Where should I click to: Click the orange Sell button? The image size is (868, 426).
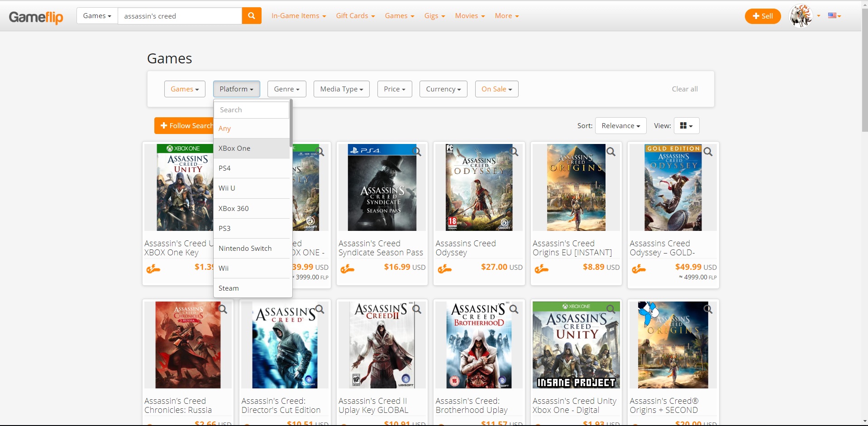(x=763, y=16)
